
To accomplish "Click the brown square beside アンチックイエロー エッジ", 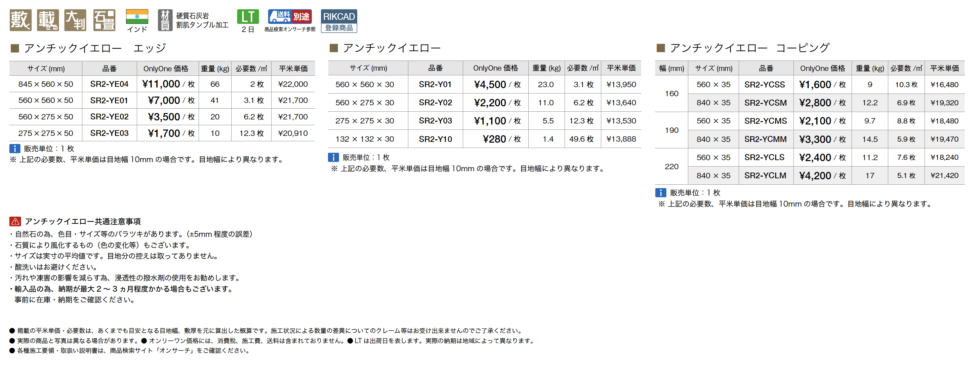I will point(15,48).
